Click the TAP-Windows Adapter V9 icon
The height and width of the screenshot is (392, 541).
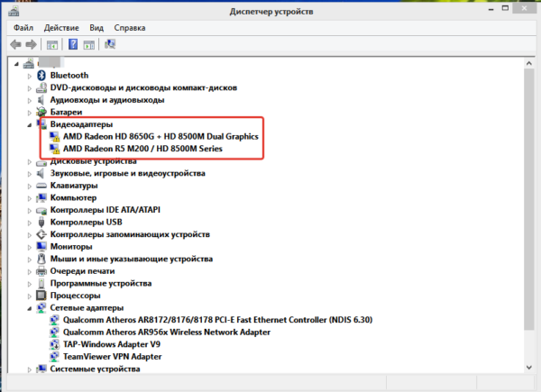pyautogui.click(x=54, y=344)
